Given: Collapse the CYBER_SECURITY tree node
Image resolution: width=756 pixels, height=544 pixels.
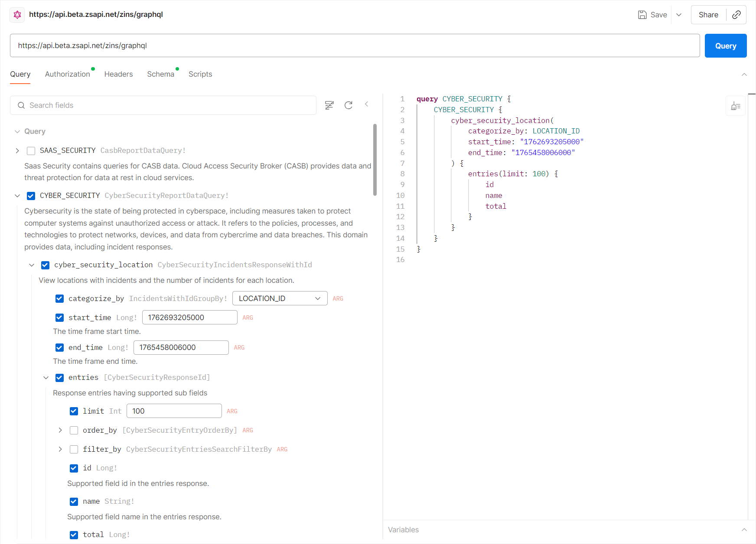Looking at the screenshot, I should 17,196.
